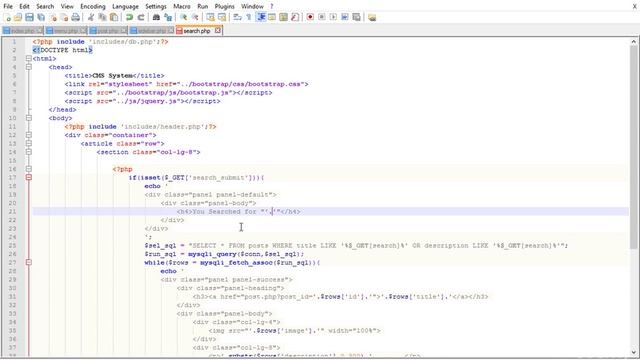Open the Settings menu
Screen dimensions: 640x360
tap(156, 6)
